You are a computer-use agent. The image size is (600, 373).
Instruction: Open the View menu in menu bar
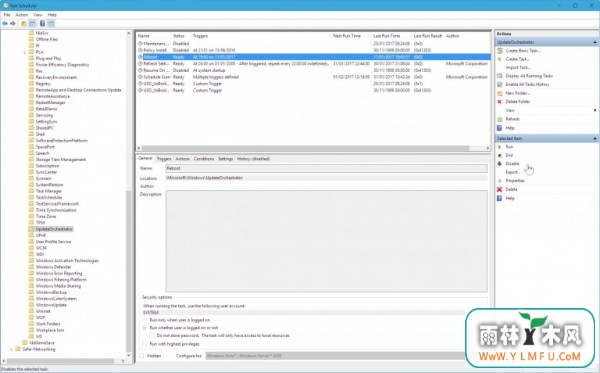[38, 15]
